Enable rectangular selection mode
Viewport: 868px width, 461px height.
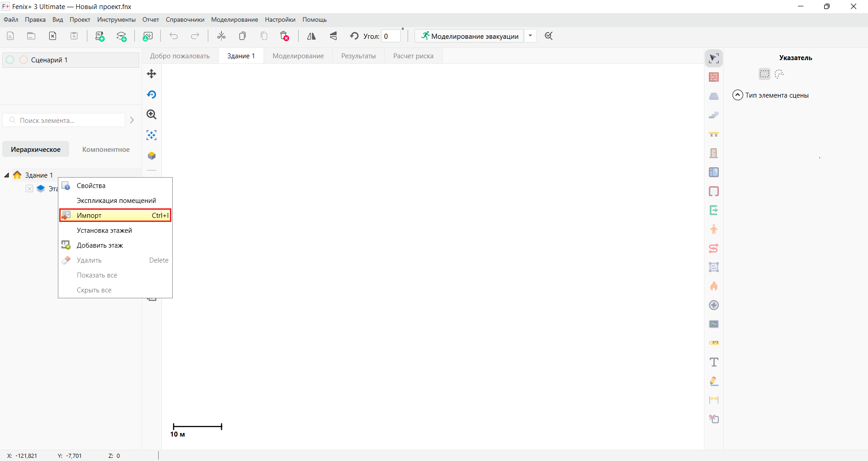tap(764, 74)
